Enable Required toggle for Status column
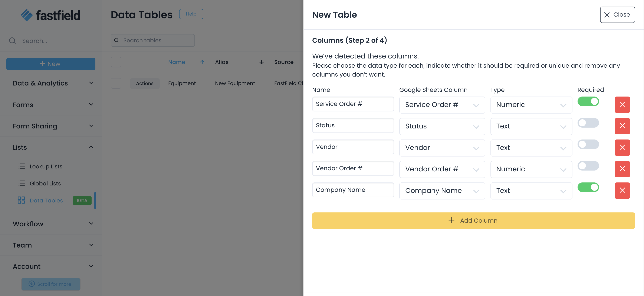 [588, 123]
